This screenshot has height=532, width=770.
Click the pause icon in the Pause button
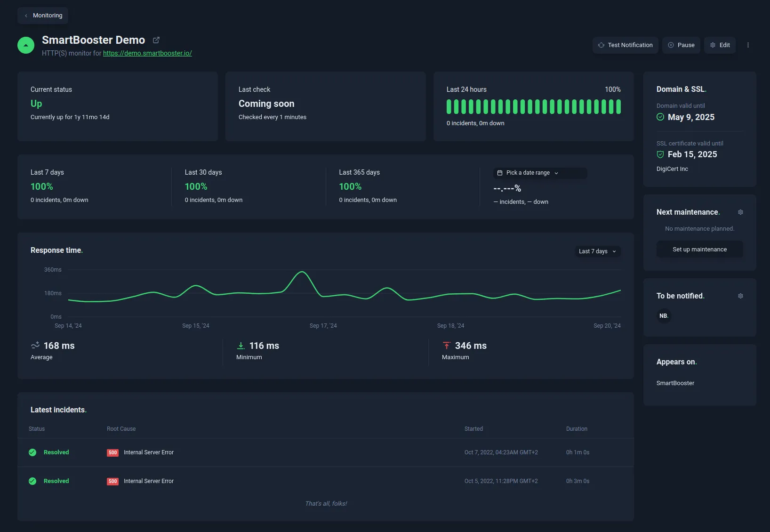(671, 45)
